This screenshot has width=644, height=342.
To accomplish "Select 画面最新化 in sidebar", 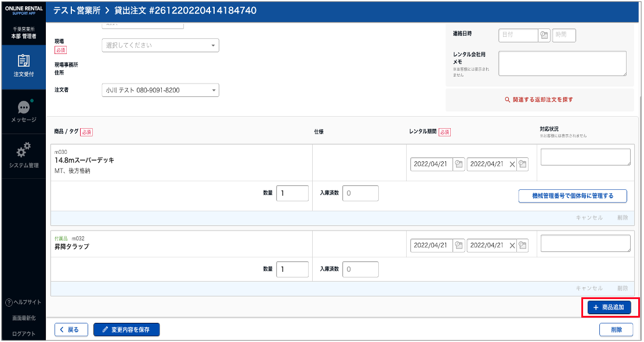I will pos(24,318).
